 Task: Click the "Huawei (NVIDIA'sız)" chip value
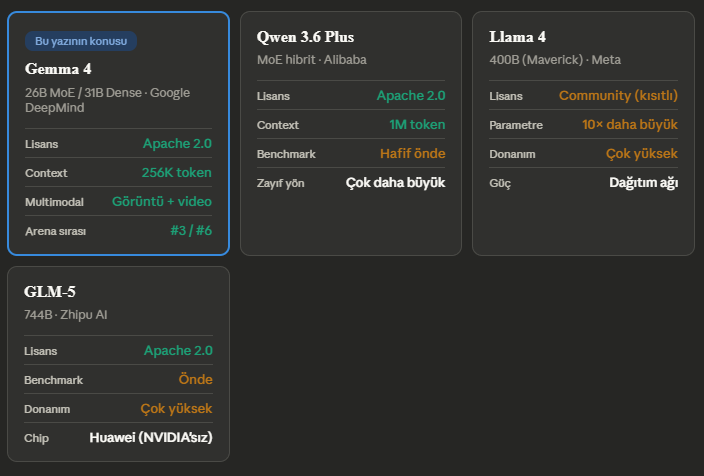(x=150, y=438)
